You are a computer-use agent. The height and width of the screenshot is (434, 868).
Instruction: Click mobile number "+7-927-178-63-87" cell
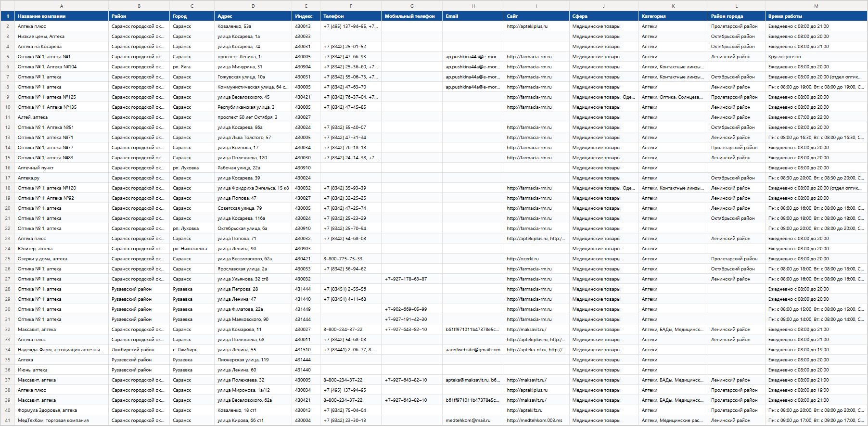(412, 279)
